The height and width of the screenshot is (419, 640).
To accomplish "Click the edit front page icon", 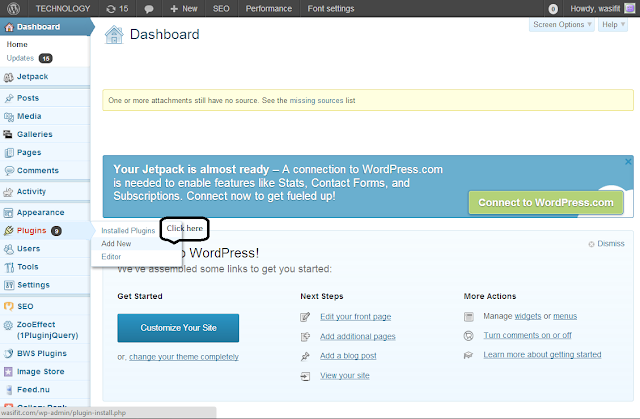I will click(x=305, y=317).
